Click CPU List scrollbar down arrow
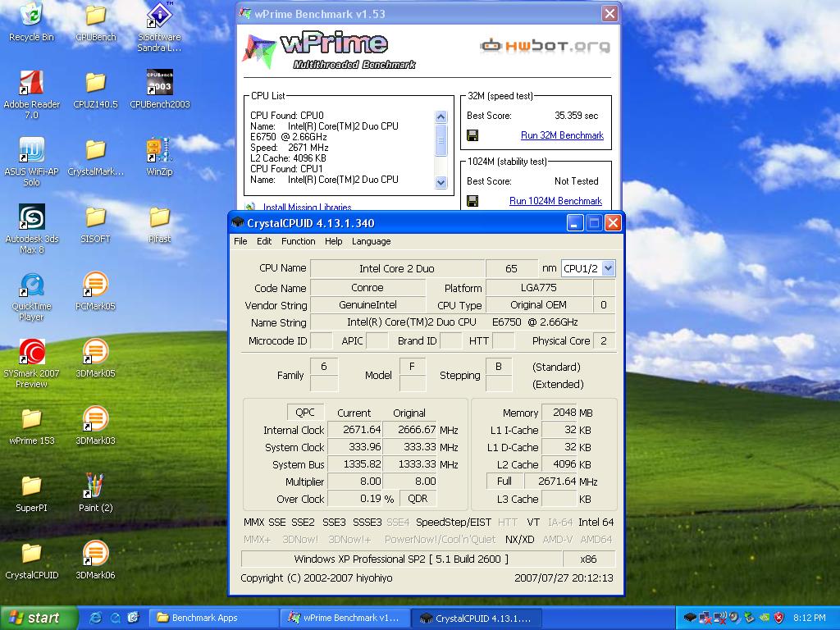 click(441, 183)
